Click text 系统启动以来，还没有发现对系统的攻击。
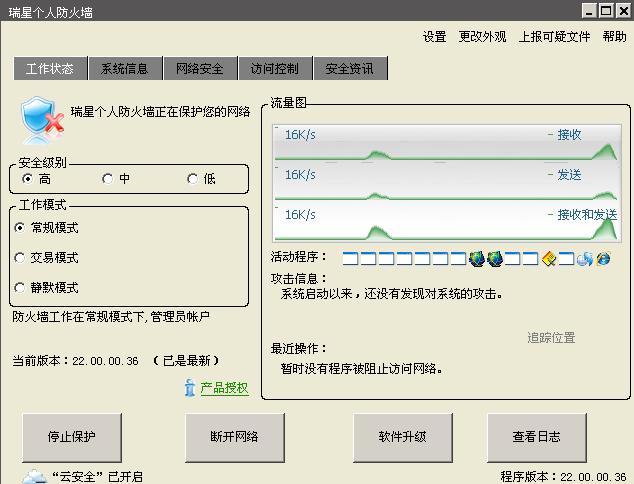This screenshot has height=484, width=634. tap(392, 294)
